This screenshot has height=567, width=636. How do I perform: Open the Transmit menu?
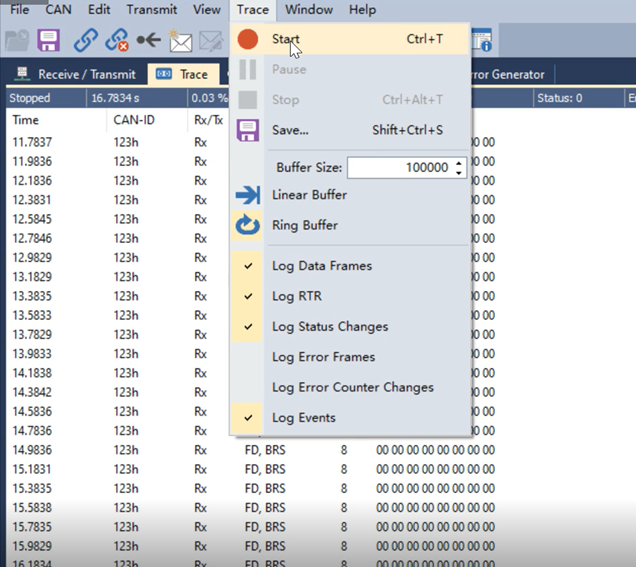152,10
